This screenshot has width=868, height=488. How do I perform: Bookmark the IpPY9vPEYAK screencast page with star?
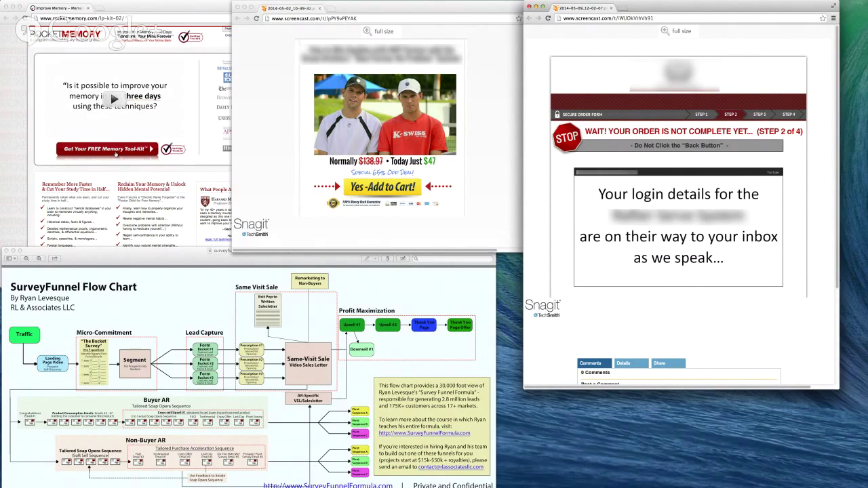519,18
